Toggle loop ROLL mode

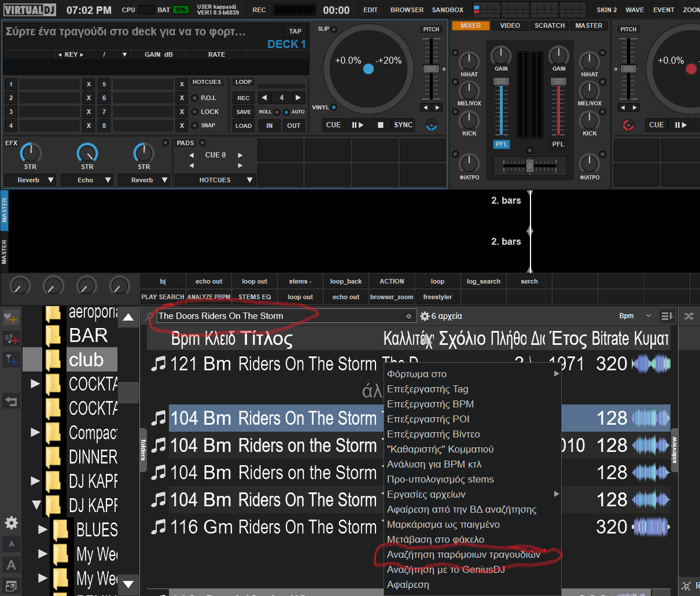(x=277, y=112)
